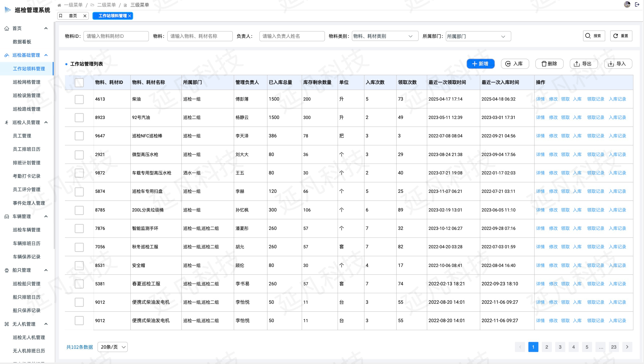The width and height of the screenshot is (644, 364).
Task: Close the 工作站领料管理 tab
Action: [130, 16]
